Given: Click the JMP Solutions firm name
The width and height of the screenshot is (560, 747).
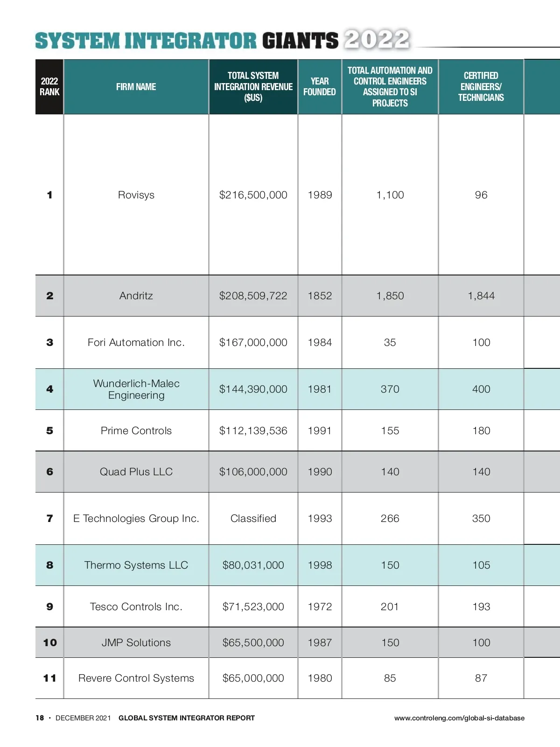Looking at the screenshot, I should pyautogui.click(x=136, y=643).
